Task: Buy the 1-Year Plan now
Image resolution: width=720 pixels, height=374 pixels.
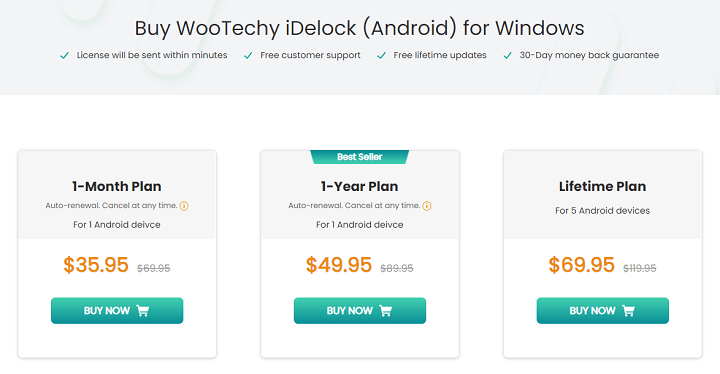Action: click(360, 311)
